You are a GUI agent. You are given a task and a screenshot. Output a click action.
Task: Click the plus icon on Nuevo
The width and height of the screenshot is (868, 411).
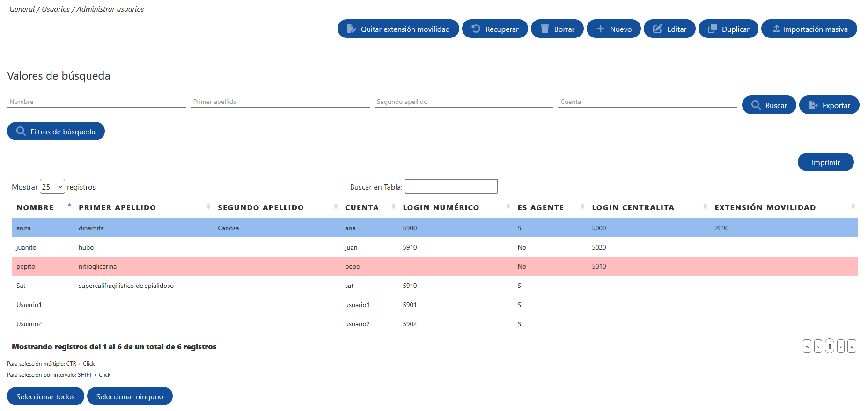click(x=601, y=29)
